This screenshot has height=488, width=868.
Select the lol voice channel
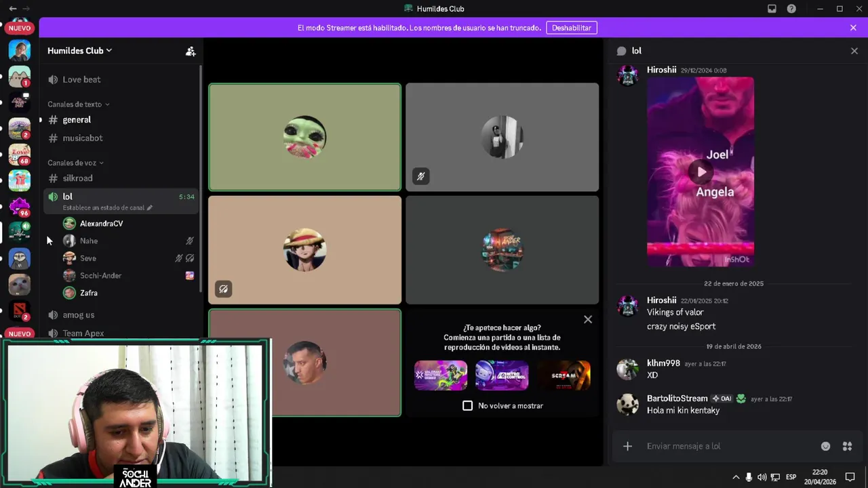pyautogui.click(x=121, y=201)
